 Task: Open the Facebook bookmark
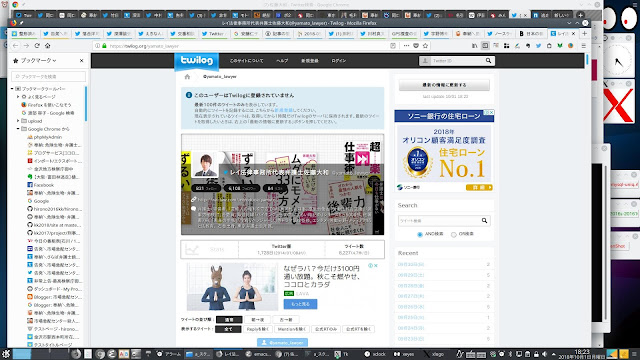point(44,185)
